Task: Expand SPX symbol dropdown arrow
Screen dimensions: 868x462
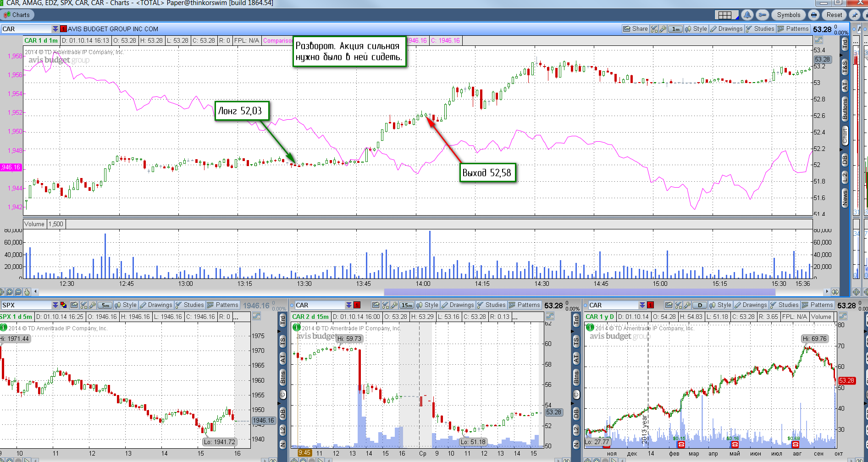Action: pos(55,305)
